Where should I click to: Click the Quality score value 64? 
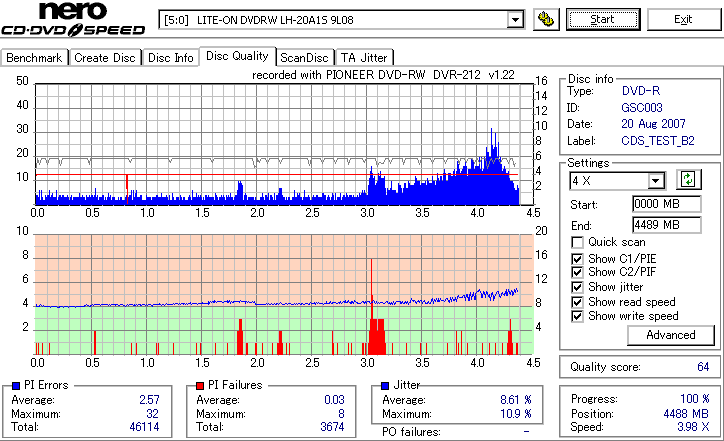703,367
